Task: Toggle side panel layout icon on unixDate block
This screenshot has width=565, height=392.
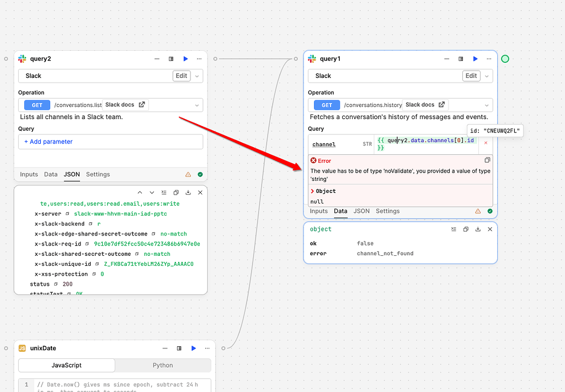Action: coord(179,348)
